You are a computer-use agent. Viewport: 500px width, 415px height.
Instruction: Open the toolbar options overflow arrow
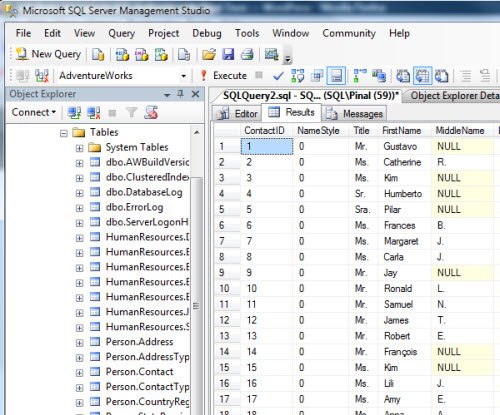[287, 58]
